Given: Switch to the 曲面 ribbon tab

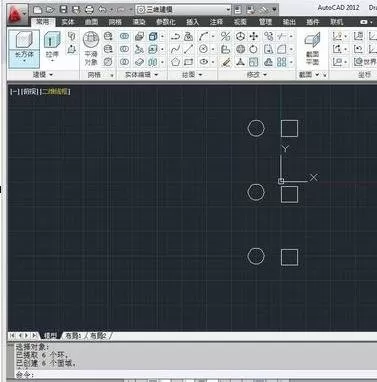Looking at the screenshot, I should click(91, 22).
